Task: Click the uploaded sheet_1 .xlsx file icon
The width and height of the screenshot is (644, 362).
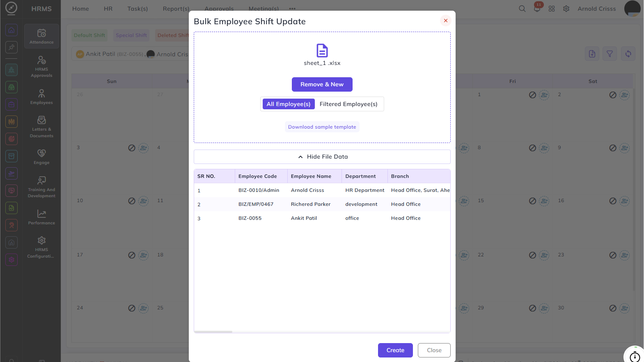Action: tap(322, 51)
